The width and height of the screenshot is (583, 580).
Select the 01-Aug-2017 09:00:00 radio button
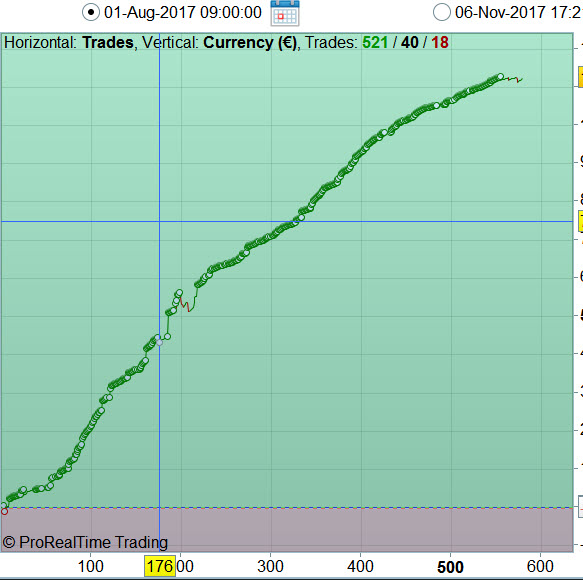(x=91, y=12)
